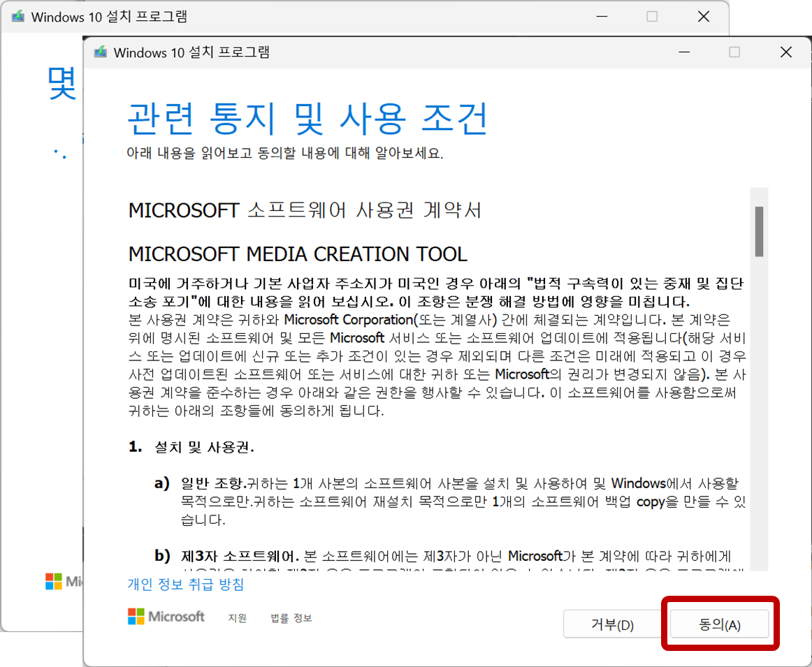Minimize the front setup window
The height and width of the screenshot is (667, 812).
tap(684, 52)
